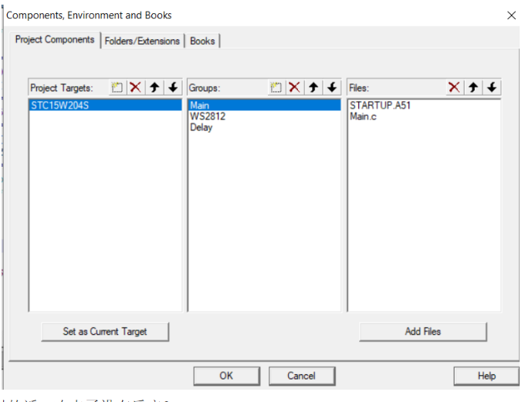The width and height of the screenshot is (532, 402).
Task: Click Set as Current Target button
Action: [105, 332]
